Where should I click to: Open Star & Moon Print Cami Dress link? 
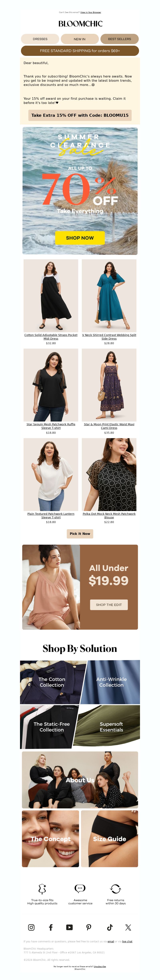[109, 426]
